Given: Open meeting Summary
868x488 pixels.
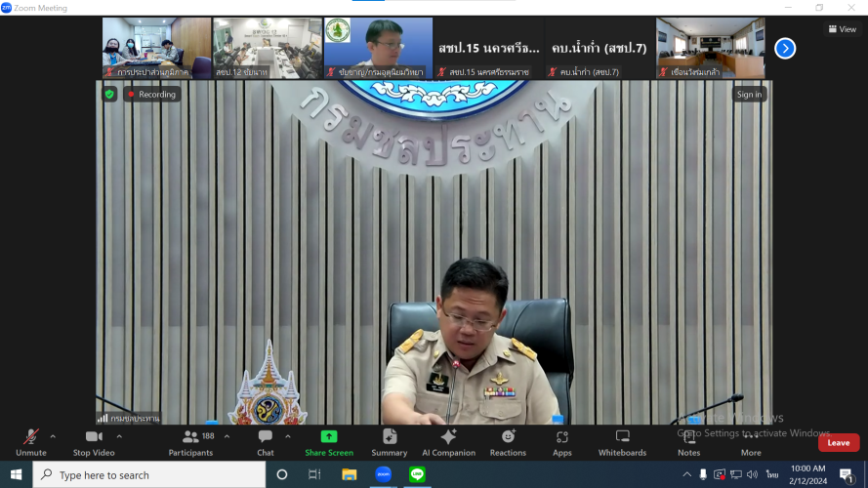Looking at the screenshot, I should tap(389, 442).
